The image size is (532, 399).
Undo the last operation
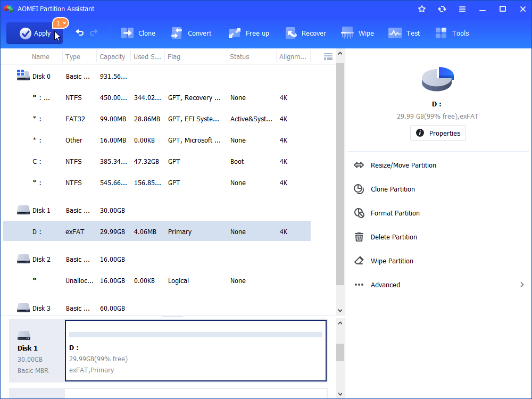pos(79,33)
